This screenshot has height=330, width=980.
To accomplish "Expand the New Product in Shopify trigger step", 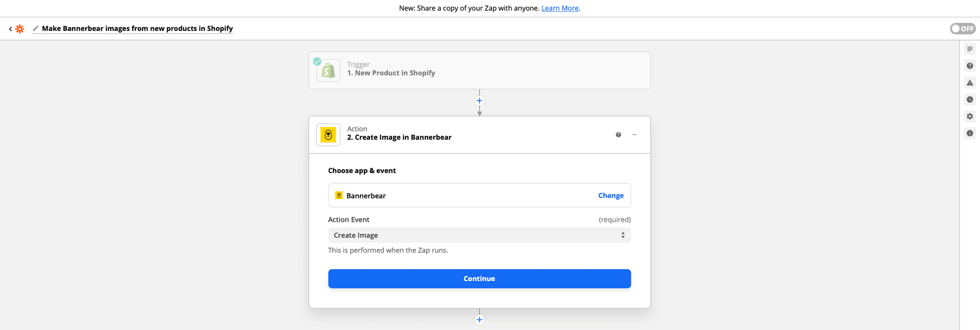I will (479, 70).
